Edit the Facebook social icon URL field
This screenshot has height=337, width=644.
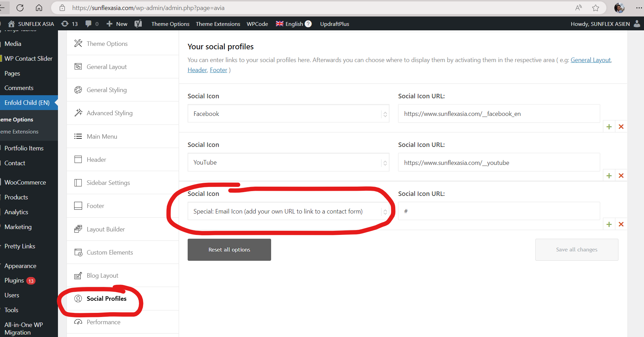[499, 113]
